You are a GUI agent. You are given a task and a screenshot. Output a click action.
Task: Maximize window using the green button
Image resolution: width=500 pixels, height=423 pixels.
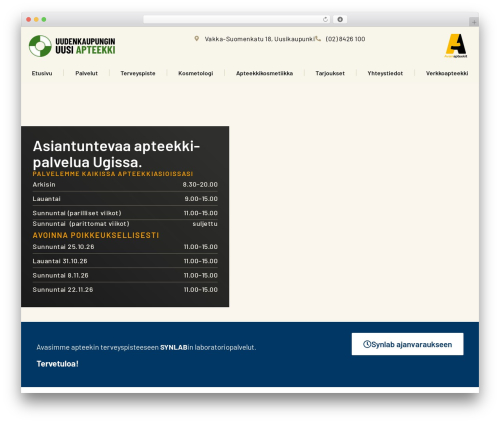(44, 19)
